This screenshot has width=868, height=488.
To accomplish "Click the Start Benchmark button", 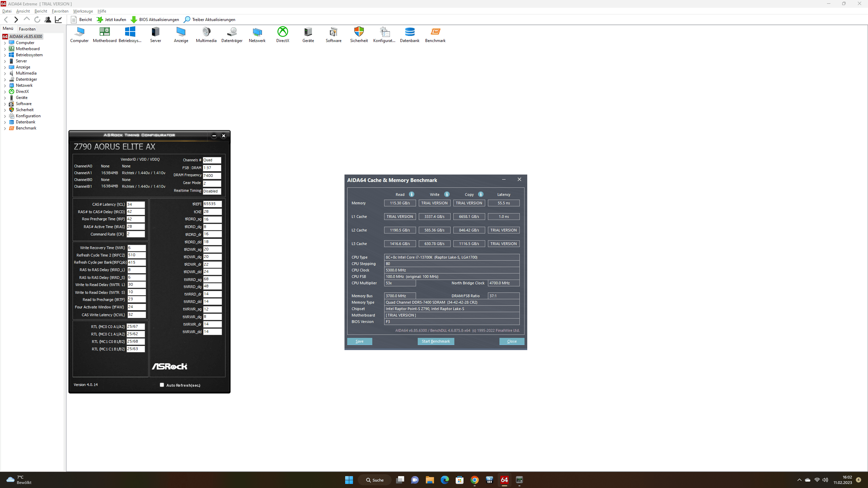I will coord(435,341).
